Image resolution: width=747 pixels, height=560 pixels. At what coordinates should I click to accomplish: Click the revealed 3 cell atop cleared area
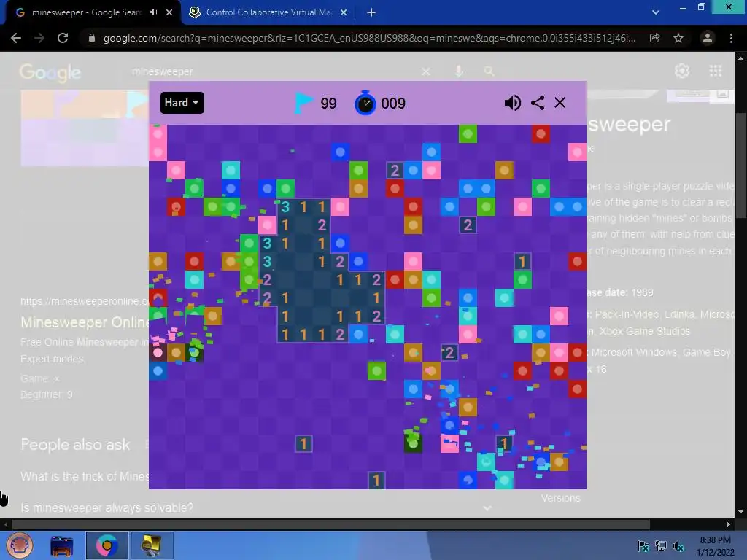click(x=285, y=206)
